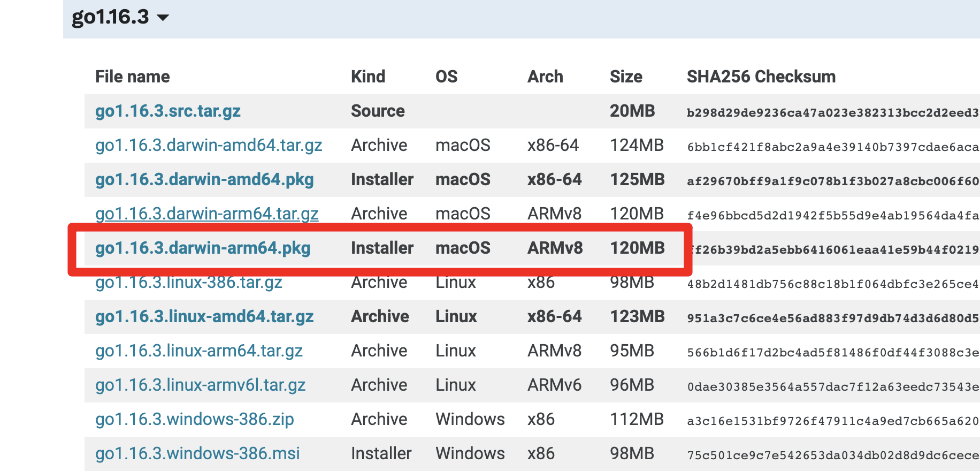Select checksum starting with a3c16e1531bf9726

coord(833,421)
